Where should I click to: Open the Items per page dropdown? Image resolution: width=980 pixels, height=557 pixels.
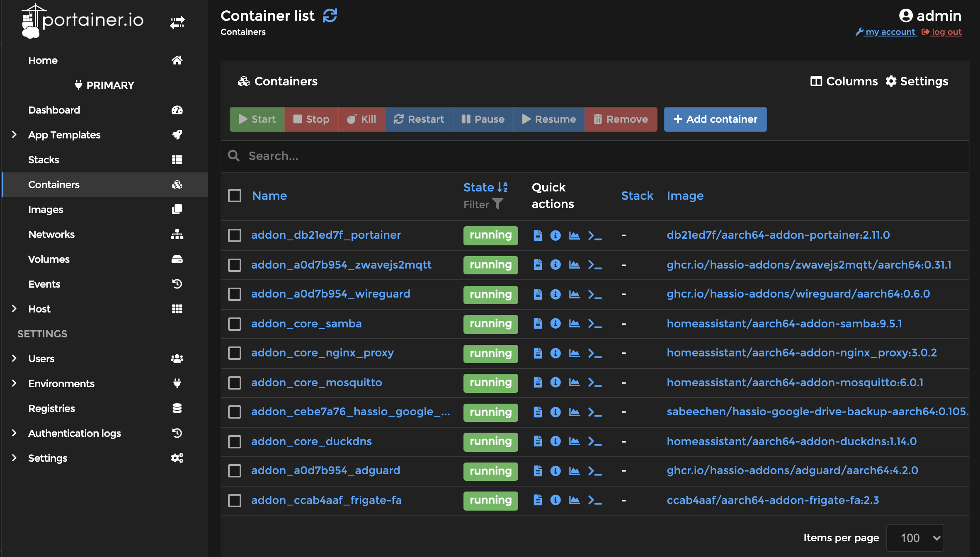click(915, 538)
